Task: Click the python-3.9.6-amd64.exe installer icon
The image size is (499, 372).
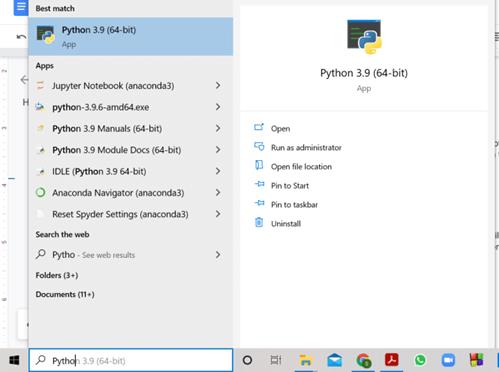Action: point(40,107)
